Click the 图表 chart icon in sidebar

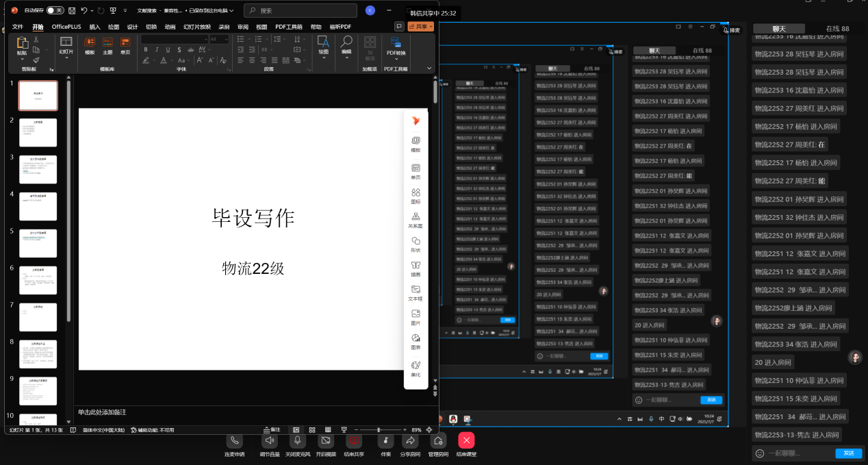(416, 338)
